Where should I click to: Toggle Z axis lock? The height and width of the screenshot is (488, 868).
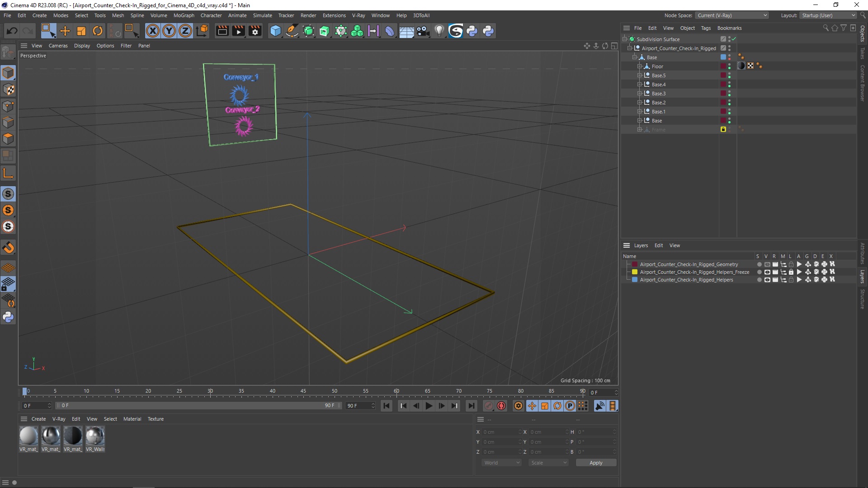[185, 31]
